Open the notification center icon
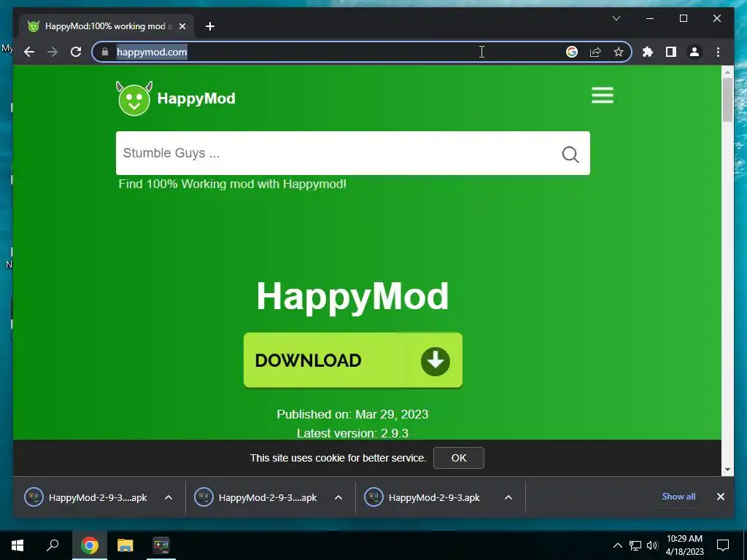This screenshot has height=560, width=747. tap(723, 545)
